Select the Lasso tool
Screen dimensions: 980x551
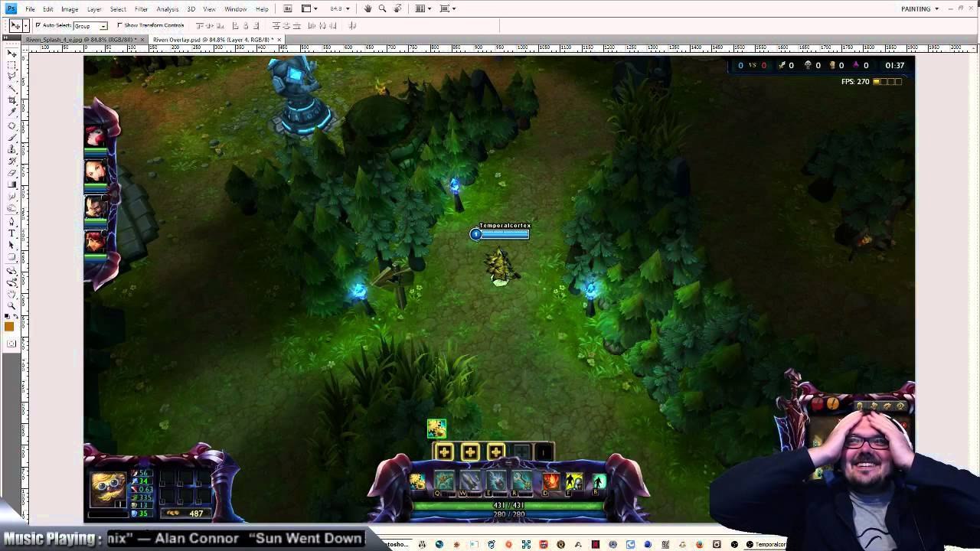point(11,77)
